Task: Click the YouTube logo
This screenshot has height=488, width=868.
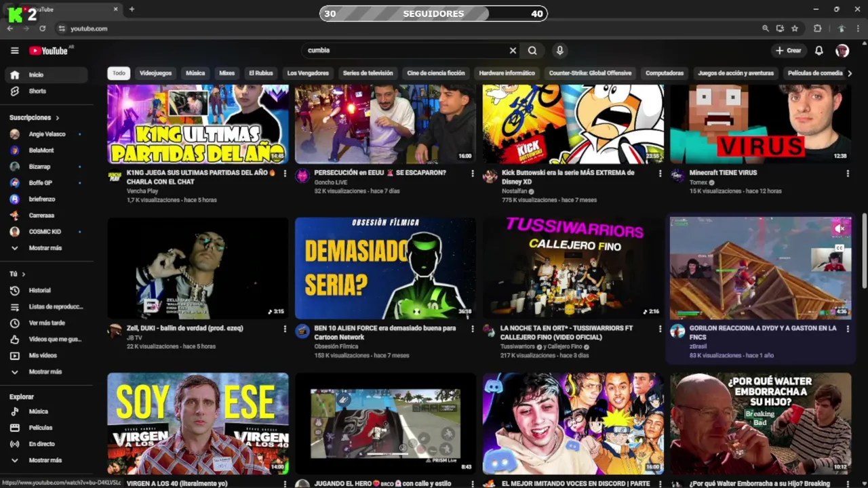Action: point(48,50)
